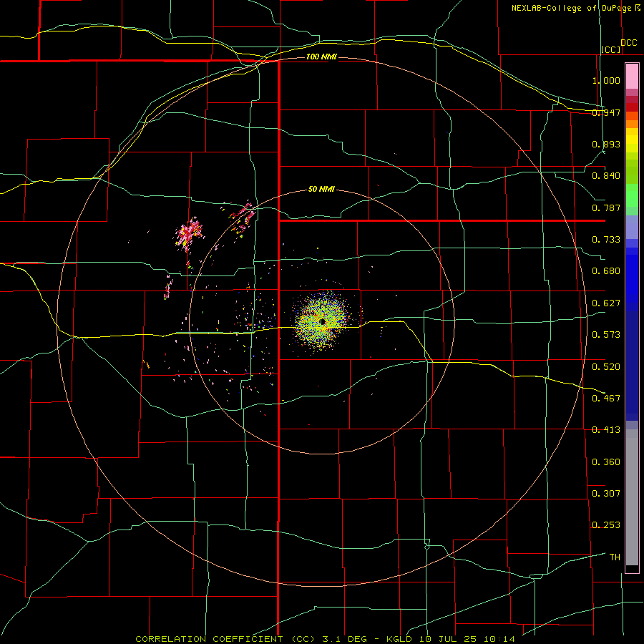Viewport: 644px width, 644px height.
Task: Select the 0.253 color scale value
Action: click(x=606, y=525)
